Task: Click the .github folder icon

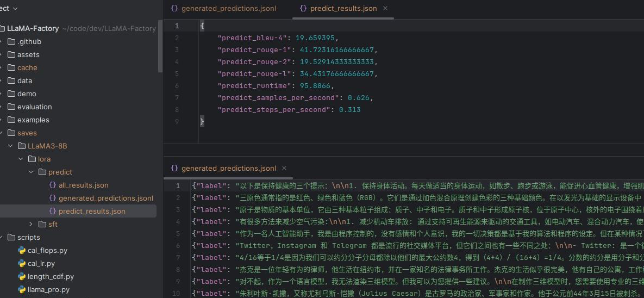Action: click(11, 41)
